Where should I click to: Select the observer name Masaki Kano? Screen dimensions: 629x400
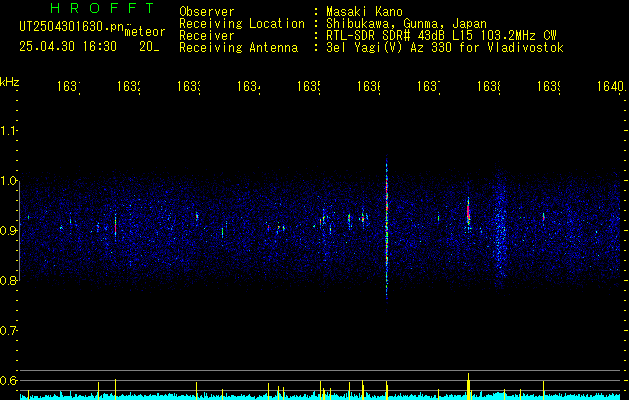point(364,12)
